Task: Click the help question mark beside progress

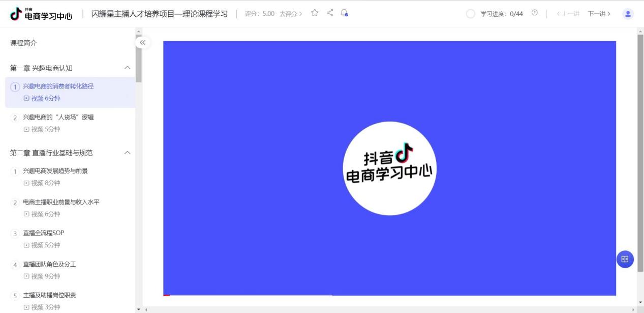Action: tap(534, 13)
